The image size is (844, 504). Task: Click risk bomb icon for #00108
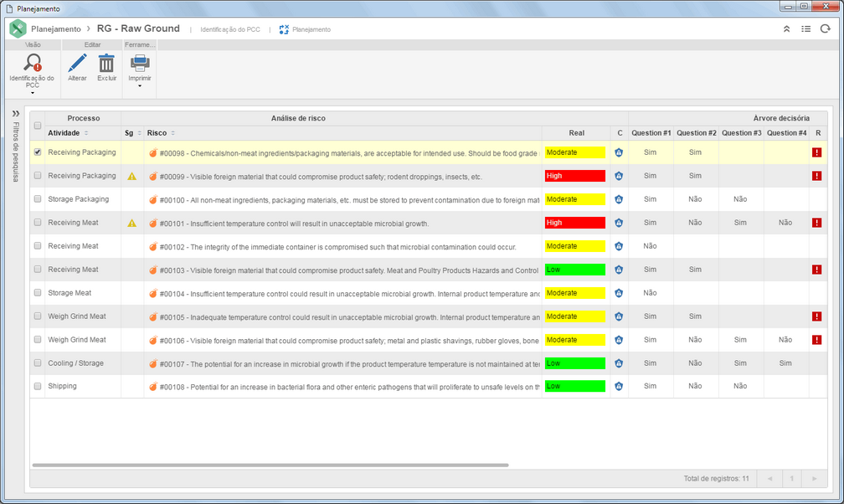coord(153,386)
